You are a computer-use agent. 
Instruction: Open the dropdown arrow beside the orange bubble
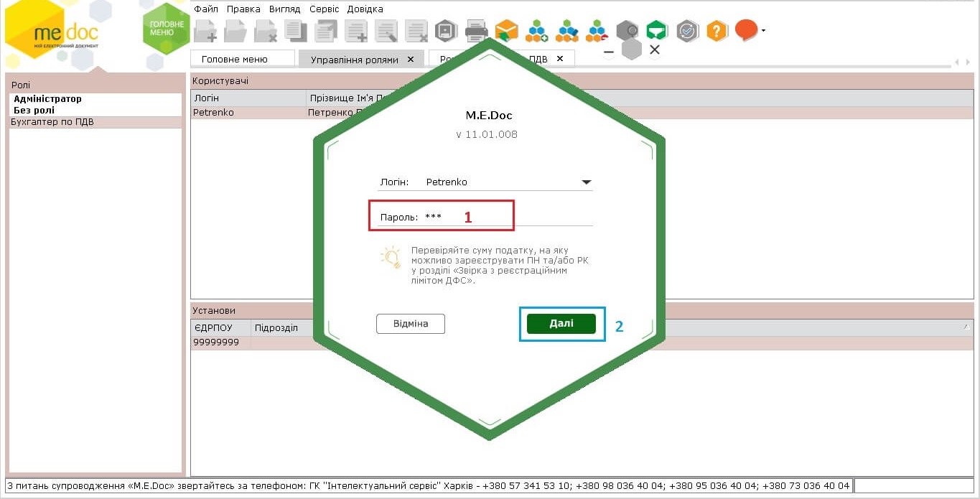click(x=763, y=31)
